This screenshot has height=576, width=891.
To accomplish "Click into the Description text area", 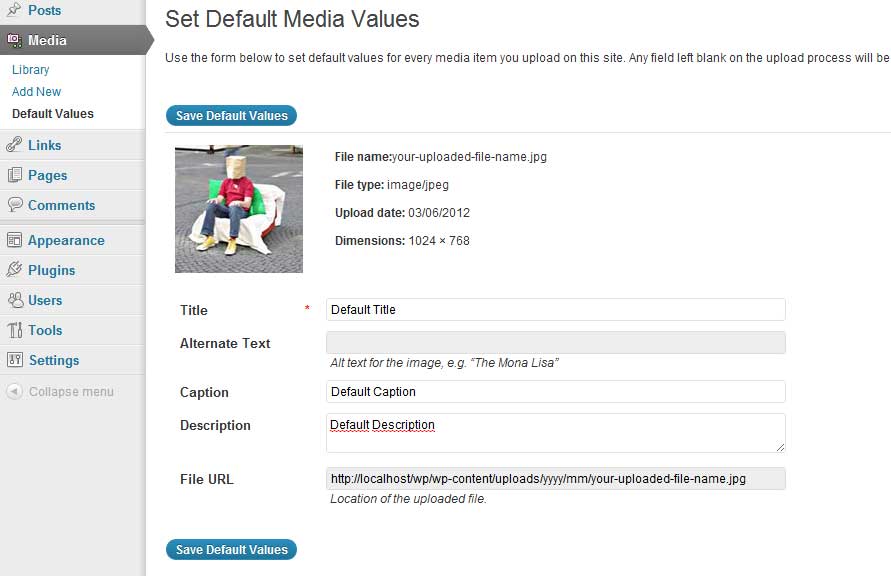I will [556, 433].
